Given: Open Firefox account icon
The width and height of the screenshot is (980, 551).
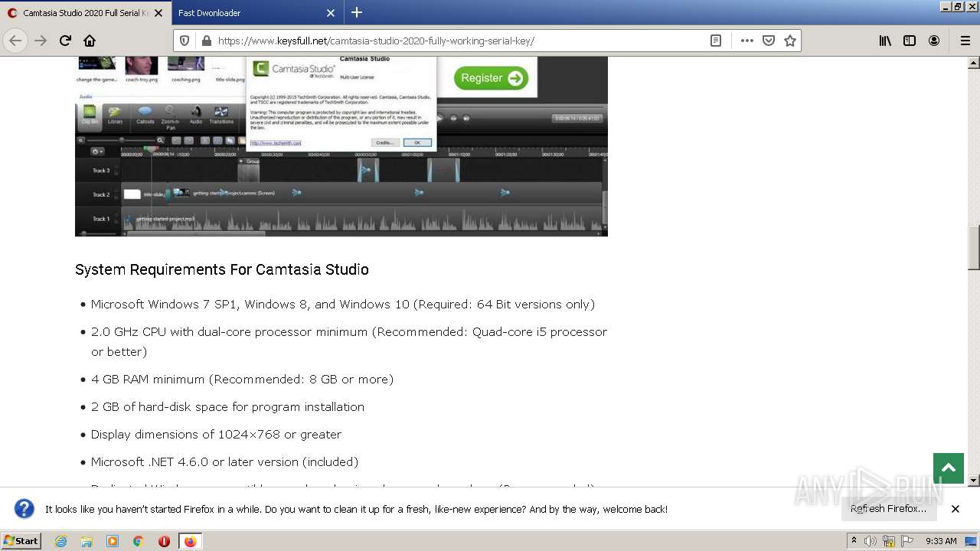Looking at the screenshot, I should pos(934,41).
